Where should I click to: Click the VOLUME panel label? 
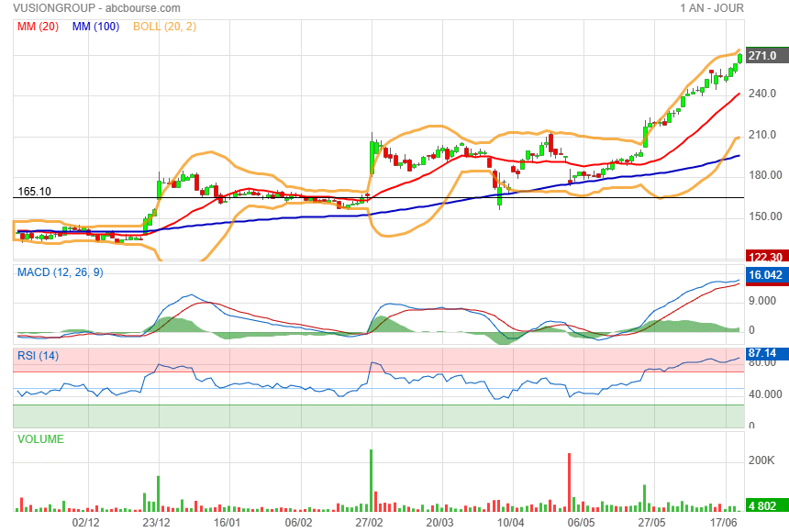click(41, 439)
